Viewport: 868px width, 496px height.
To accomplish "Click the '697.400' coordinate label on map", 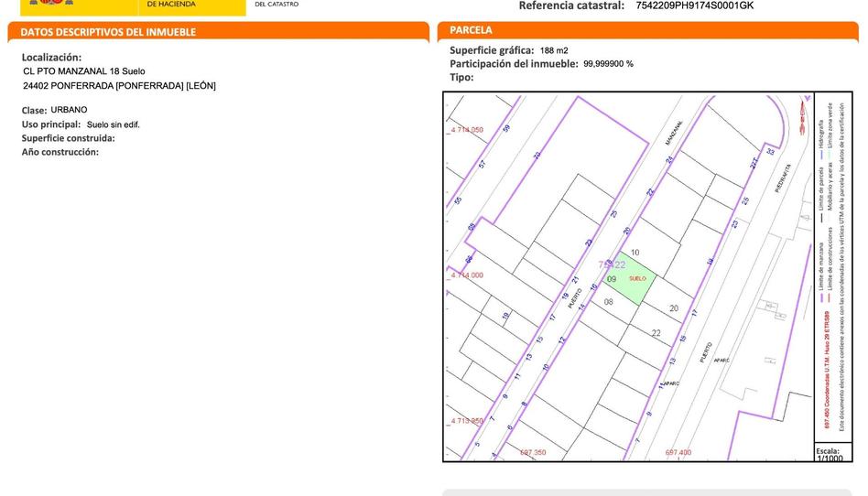I will (x=678, y=452).
